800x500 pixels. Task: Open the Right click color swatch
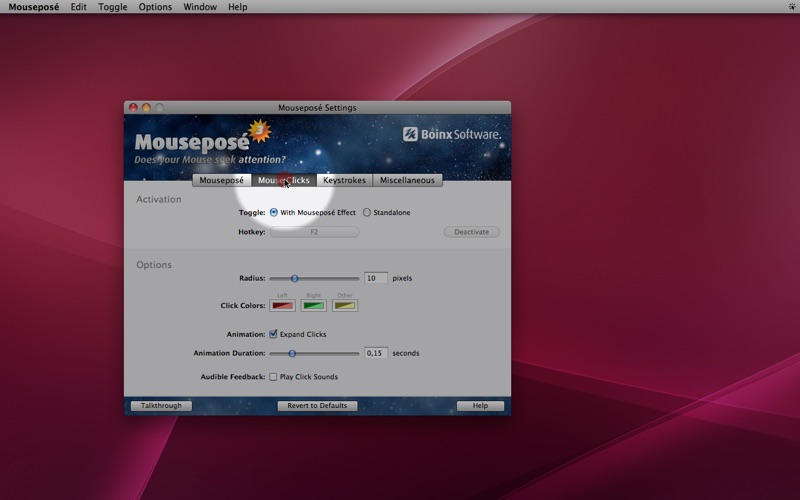[314, 305]
